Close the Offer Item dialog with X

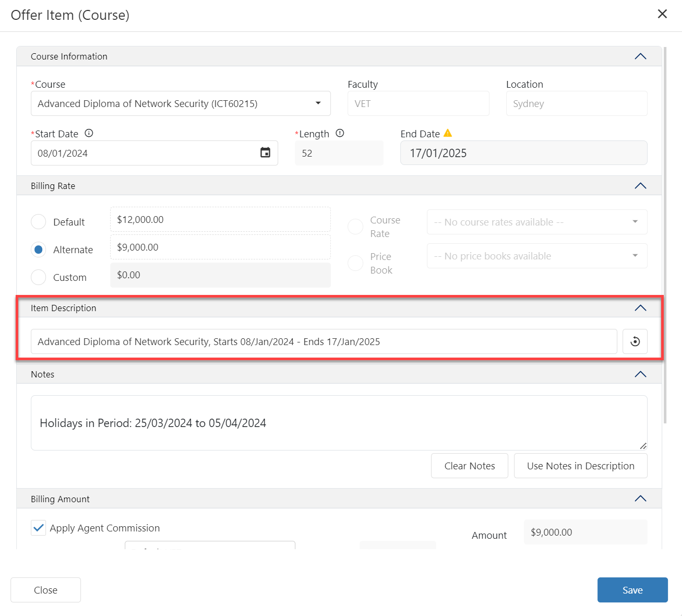click(662, 14)
